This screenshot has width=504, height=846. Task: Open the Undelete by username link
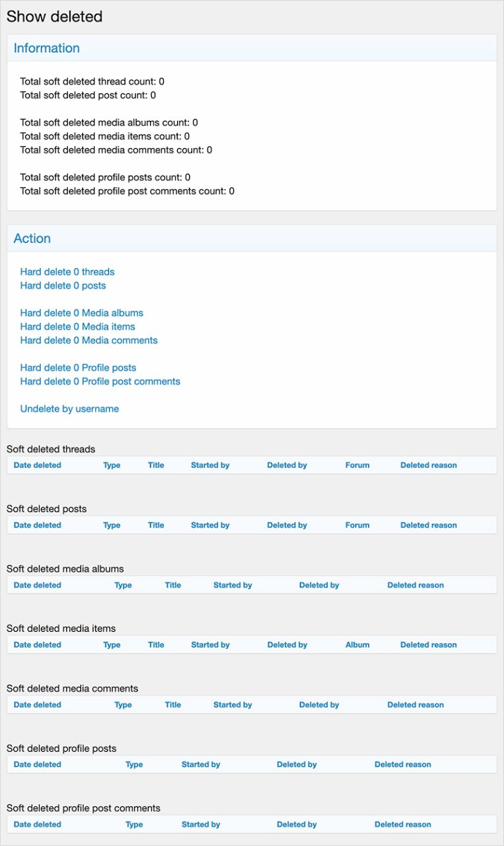tap(69, 408)
